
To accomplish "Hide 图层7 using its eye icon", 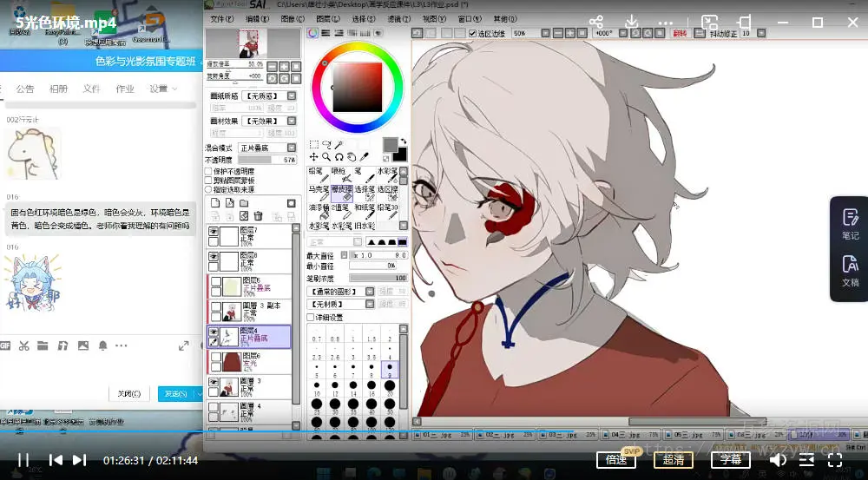I will (x=214, y=232).
